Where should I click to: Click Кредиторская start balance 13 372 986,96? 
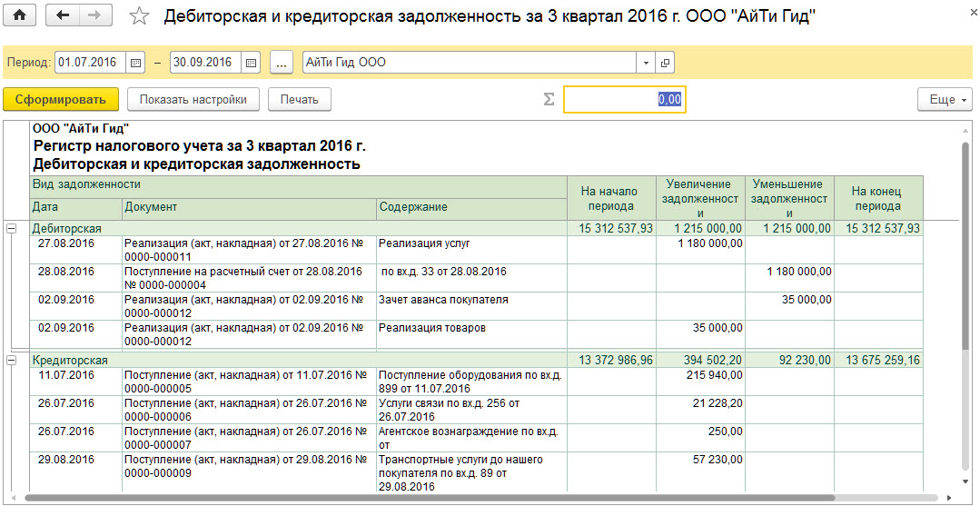click(x=616, y=361)
